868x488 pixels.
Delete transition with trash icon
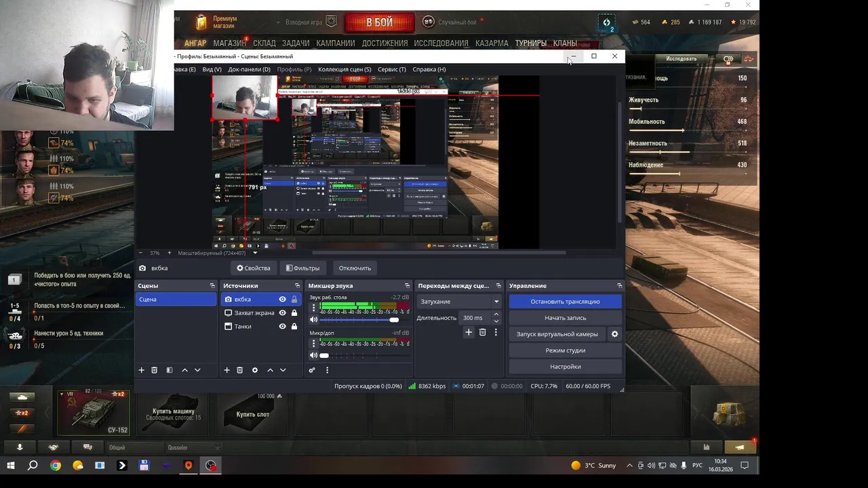483,332
